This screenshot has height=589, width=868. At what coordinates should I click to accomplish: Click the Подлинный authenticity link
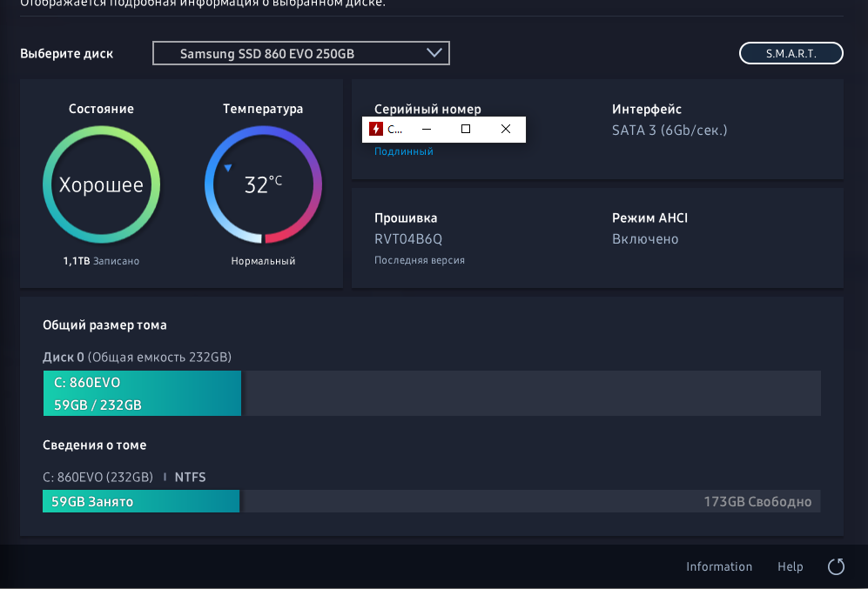pos(404,151)
